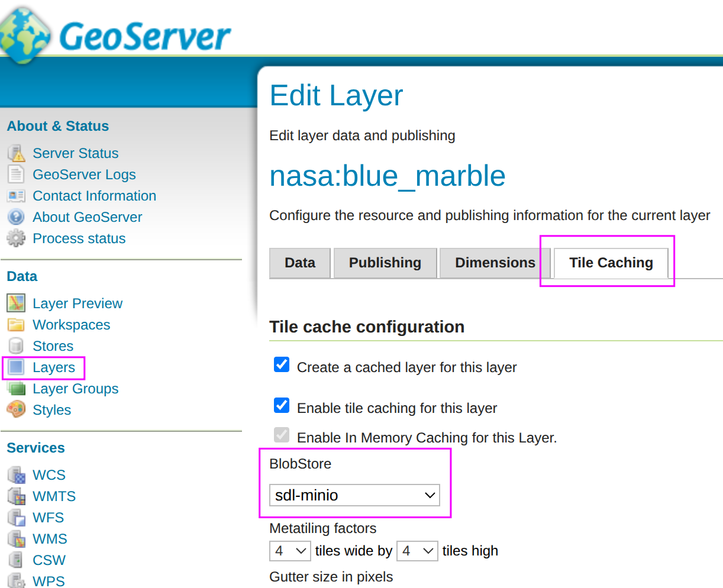Click the GeoServer Logs document icon
This screenshot has width=723, height=588.
coord(16,175)
